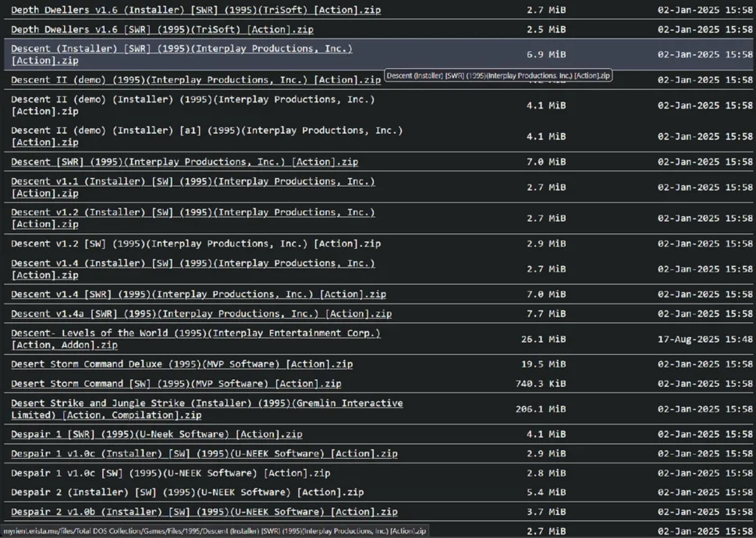Screen dimensions: 756x538
Task: Click the 6.9 MiB size value
Action: point(546,54)
